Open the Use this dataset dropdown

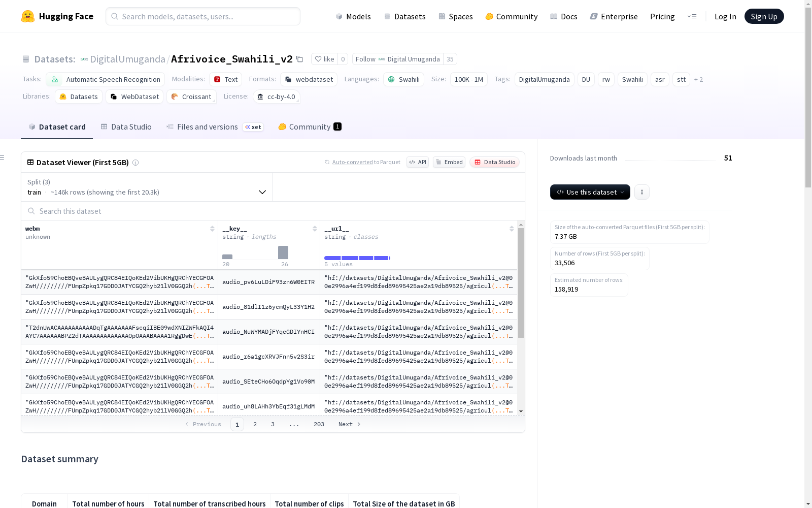590,192
